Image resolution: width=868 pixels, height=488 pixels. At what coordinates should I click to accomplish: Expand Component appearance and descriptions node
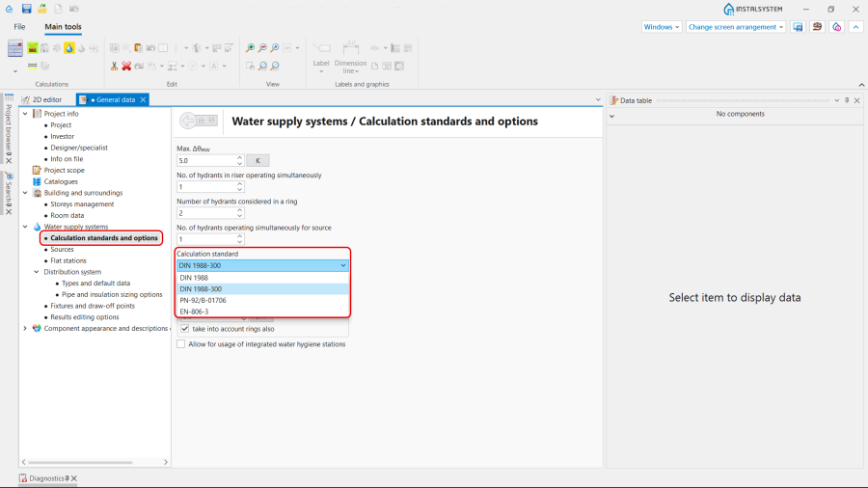[x=25, y=328]
